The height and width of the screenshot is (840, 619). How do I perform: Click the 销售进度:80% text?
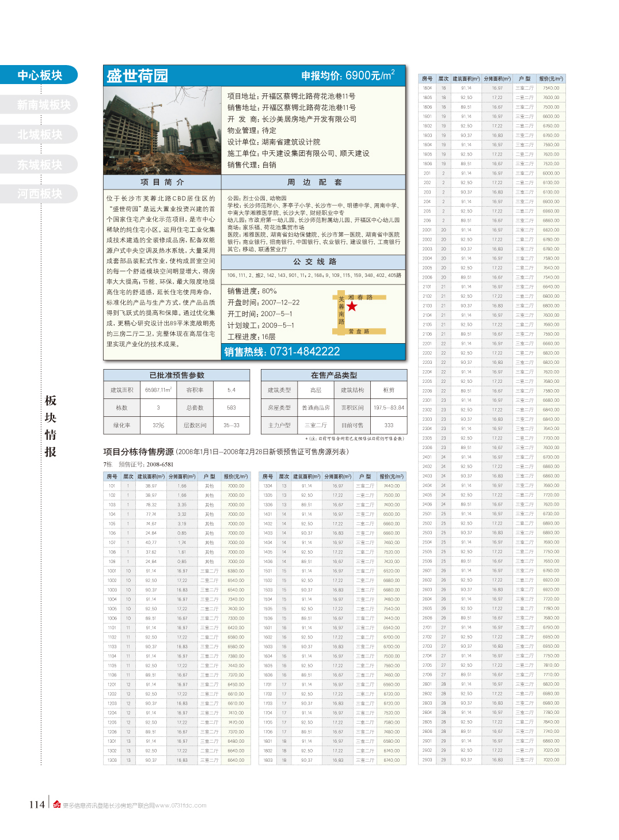[252, 291]
